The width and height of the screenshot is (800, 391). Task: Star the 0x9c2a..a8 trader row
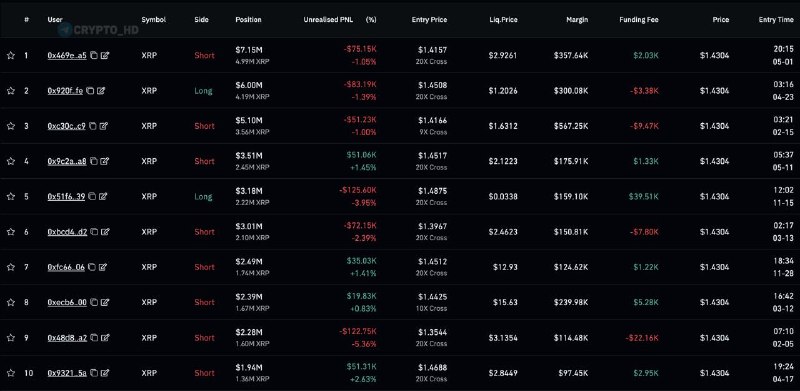click(11, 161)
